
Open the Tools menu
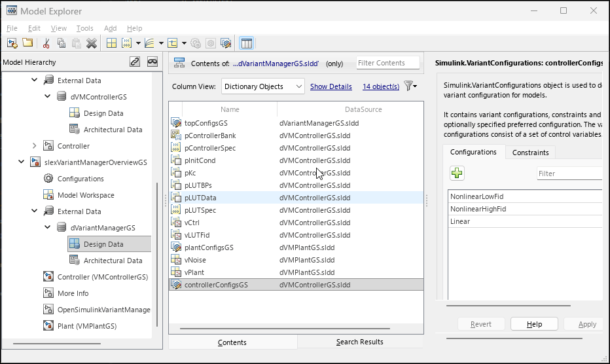[84, 28]
